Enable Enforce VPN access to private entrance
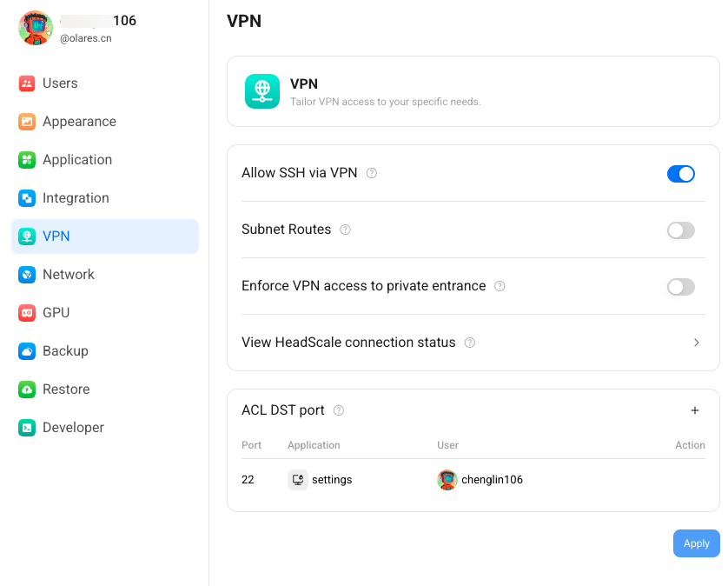Image resolution: width=728 pixels, height=586 pixels. click(681, 287)
